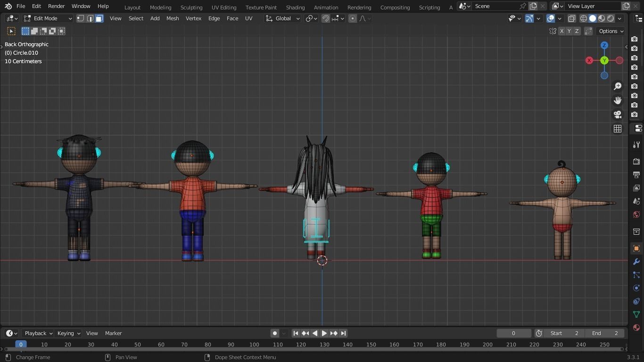The image size is (644, 362).
Task: Click the Start frame field
Action: [564, 333]
